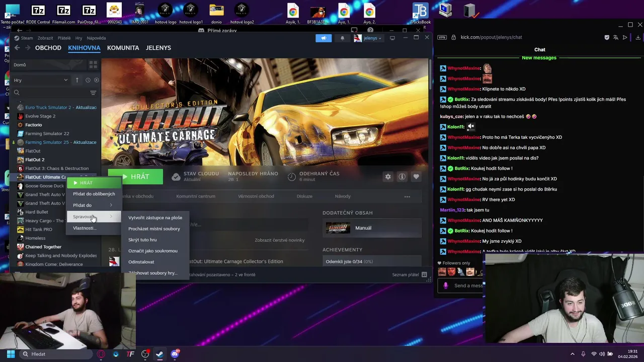Screen dimensions: 644x362
Task: Choose Odinstalovat in submenu
Action: [155, 262]
